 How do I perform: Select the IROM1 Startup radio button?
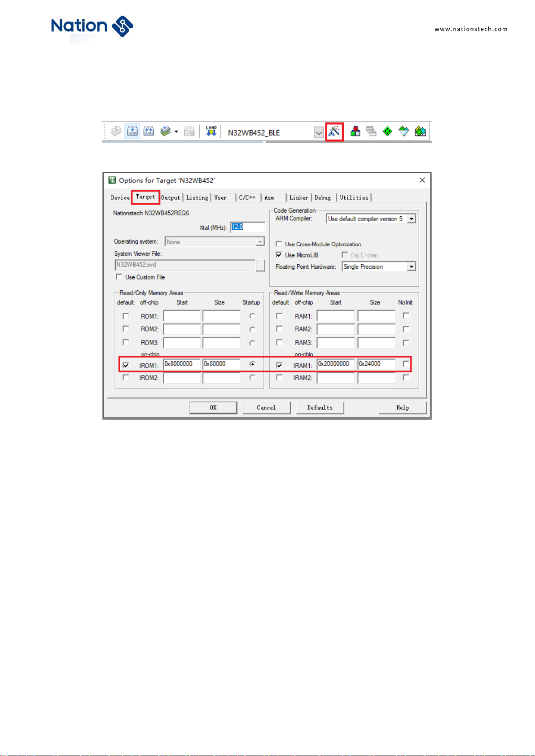pos(252,364)
